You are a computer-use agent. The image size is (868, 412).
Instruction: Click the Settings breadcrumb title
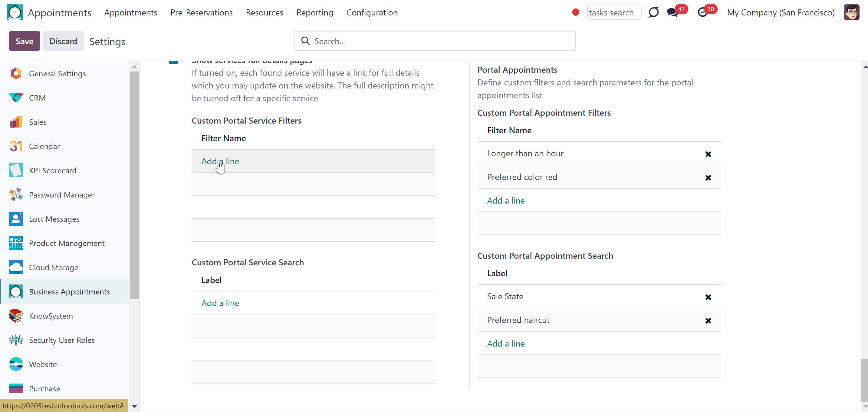pos(107,42)
